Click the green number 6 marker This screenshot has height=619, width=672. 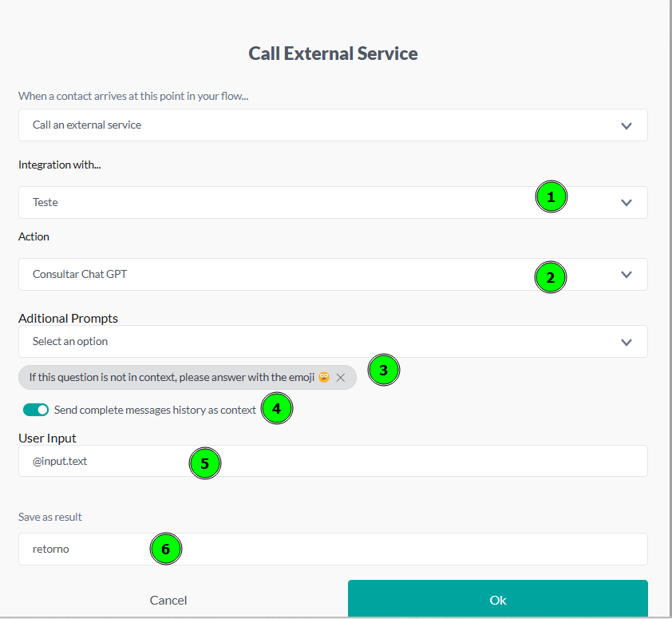166,550
